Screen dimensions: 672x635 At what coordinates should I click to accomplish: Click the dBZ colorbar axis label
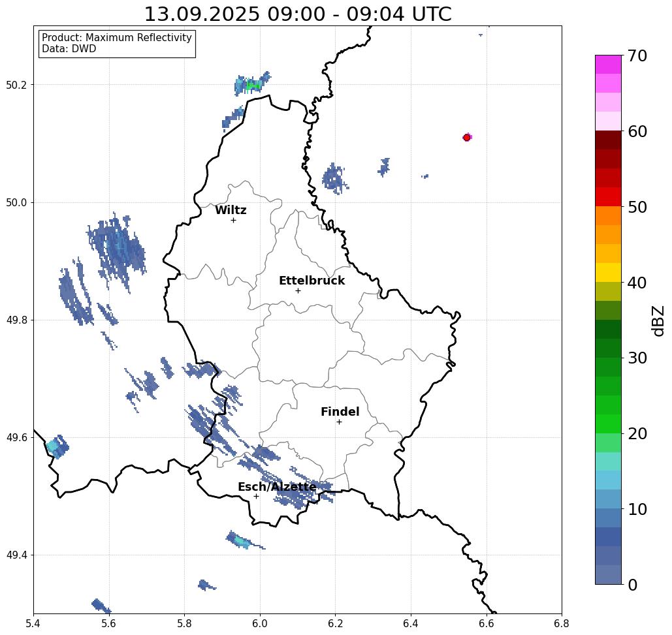(x=658, y=320)
